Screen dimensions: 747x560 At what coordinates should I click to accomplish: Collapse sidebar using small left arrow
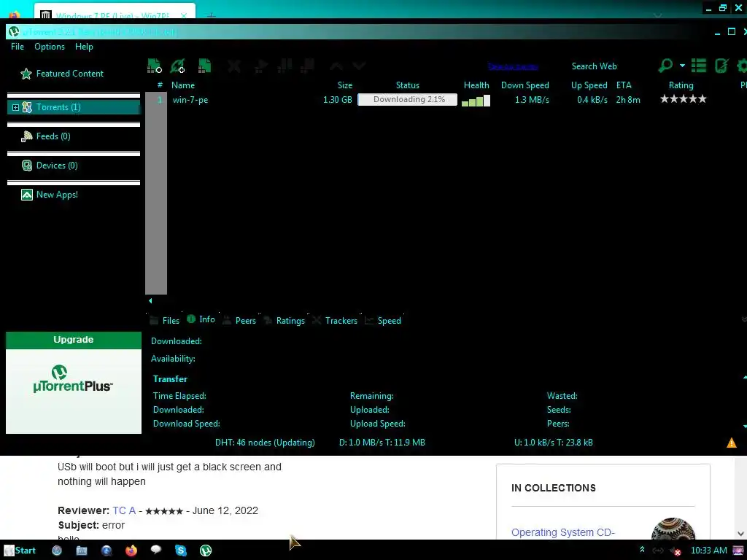150,300
